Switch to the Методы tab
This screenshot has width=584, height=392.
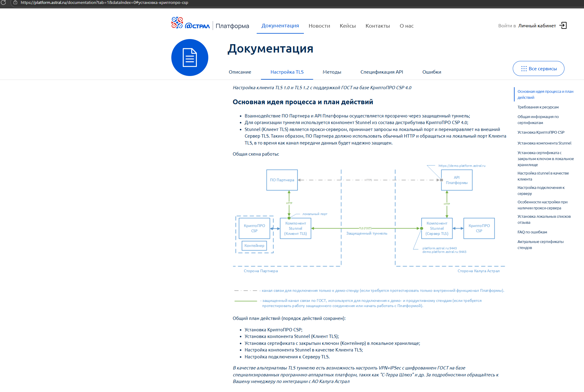tap(332, 72)
